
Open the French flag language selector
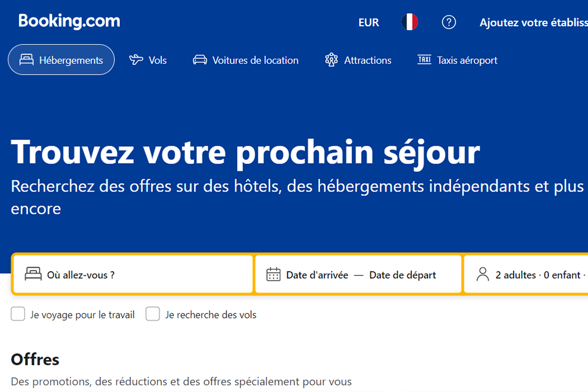coord(409,22)
